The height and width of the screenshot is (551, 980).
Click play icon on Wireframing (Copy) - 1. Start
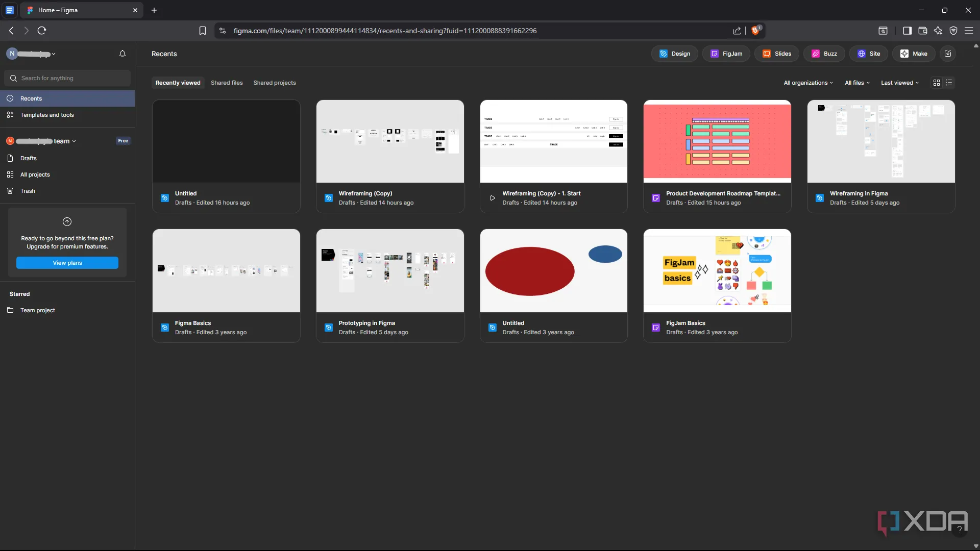493,198
